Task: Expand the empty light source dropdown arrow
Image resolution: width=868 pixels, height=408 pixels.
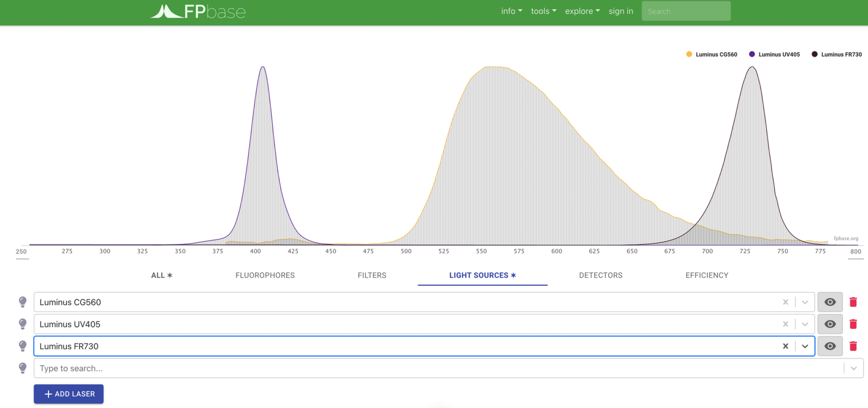Action: 853,368
